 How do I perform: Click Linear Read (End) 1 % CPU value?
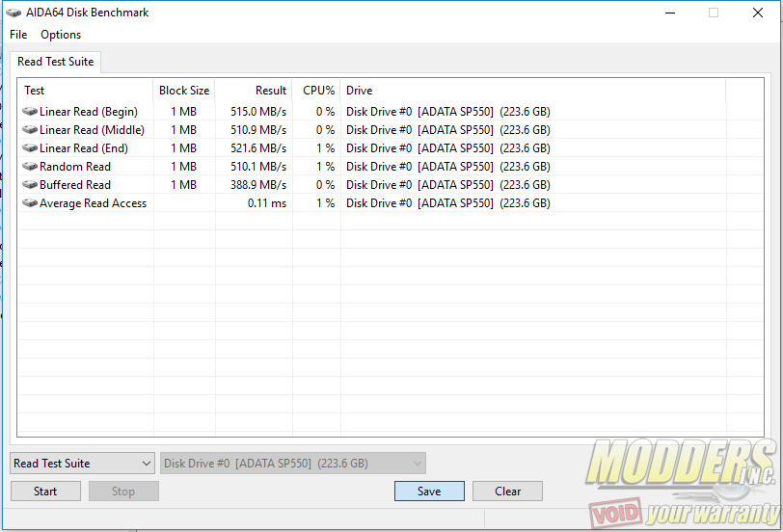[325, 148]
